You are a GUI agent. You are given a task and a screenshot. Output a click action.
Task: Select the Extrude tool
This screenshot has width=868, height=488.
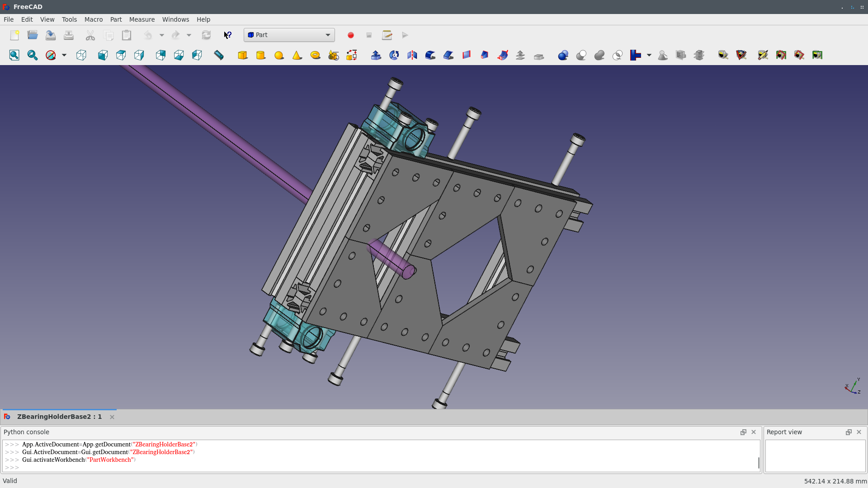(376, 55)
